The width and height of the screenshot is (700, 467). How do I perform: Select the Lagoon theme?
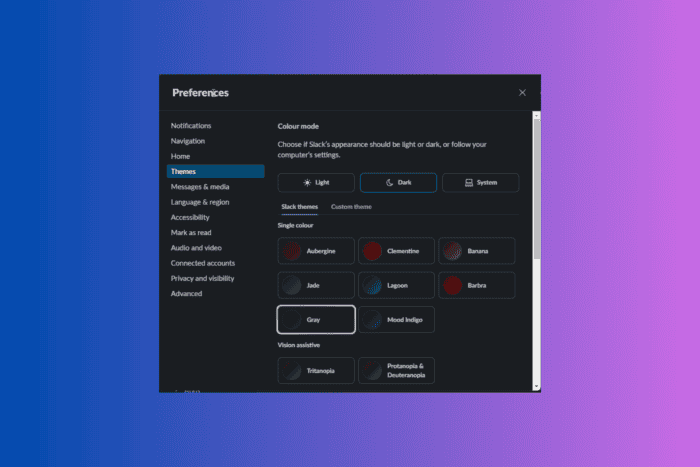point(396,285)
